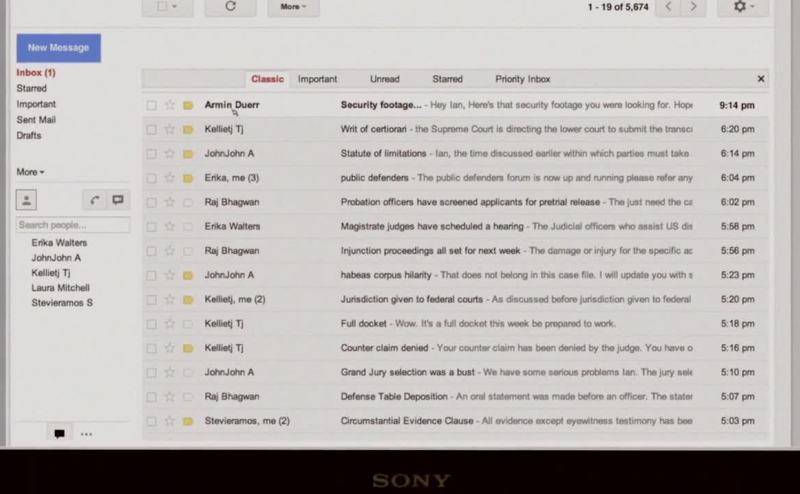Open the Sent Mail folder
Image resolution: width=800 pixels, height=494 pixels.
tap(36, 120)
